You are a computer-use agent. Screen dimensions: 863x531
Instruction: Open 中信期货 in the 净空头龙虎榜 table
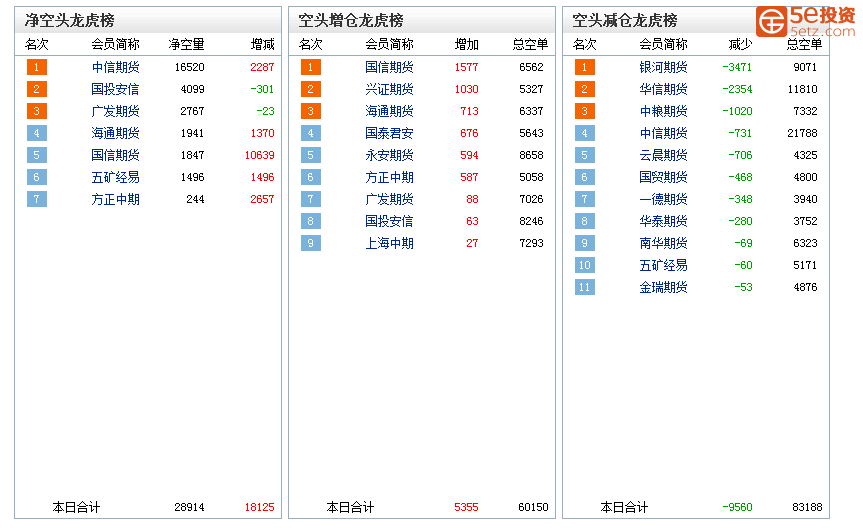[116, 67]
